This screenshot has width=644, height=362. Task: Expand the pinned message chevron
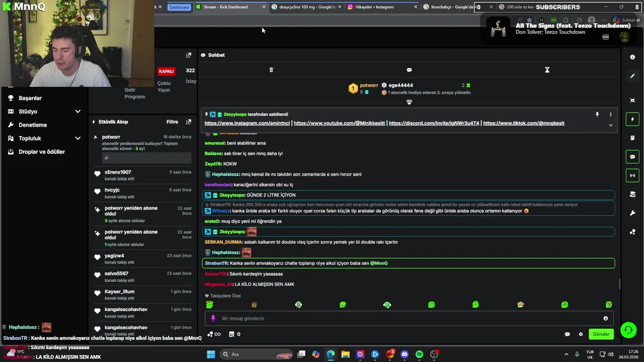pos(611,125)
